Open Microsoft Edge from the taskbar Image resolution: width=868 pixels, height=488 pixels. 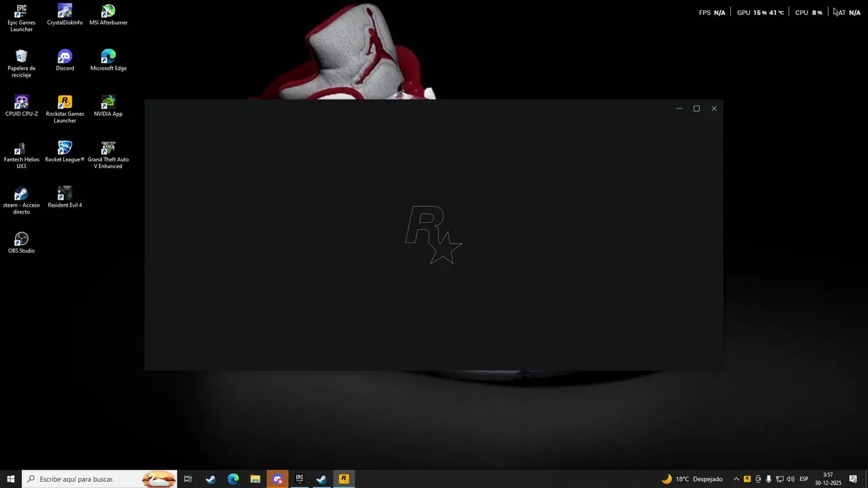pos(233,479)
